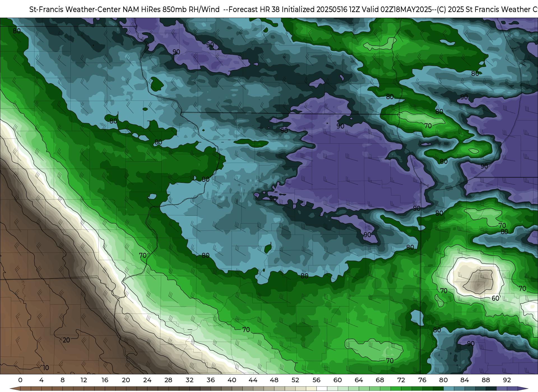Click the 'Forecast HR 38' title text
Screen dimensions: 538x392
click(254, 10)
